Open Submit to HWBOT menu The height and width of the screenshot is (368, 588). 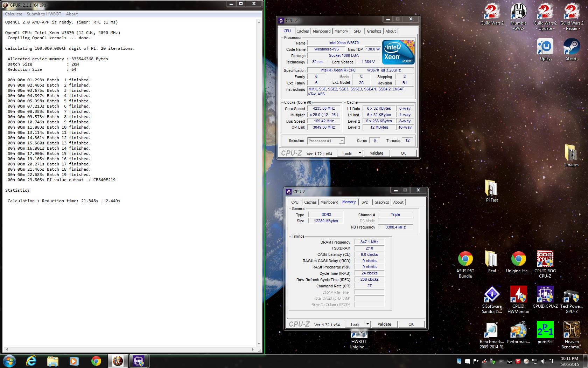(44, 14)
